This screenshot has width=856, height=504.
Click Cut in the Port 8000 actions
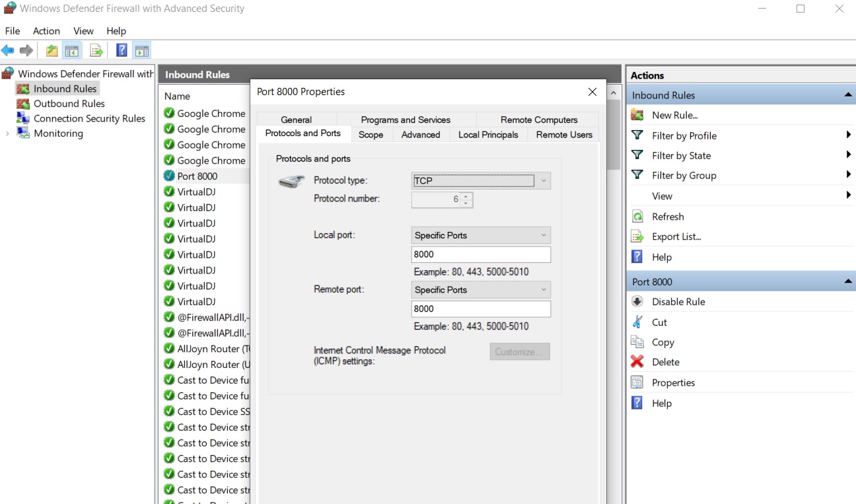(659, 322)
